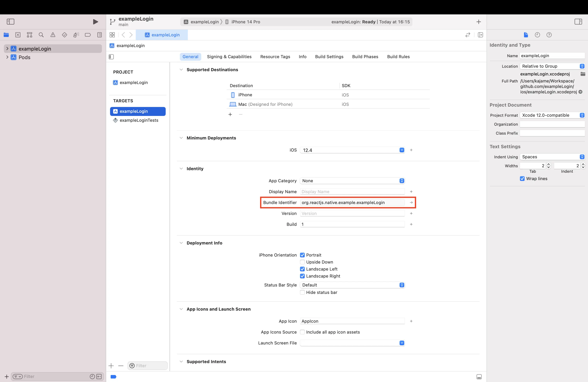The width and height of the screenshot is (588, 382).
Task: Open Build Settings tab
Action: pyautogui.click(x=329, y=57)
